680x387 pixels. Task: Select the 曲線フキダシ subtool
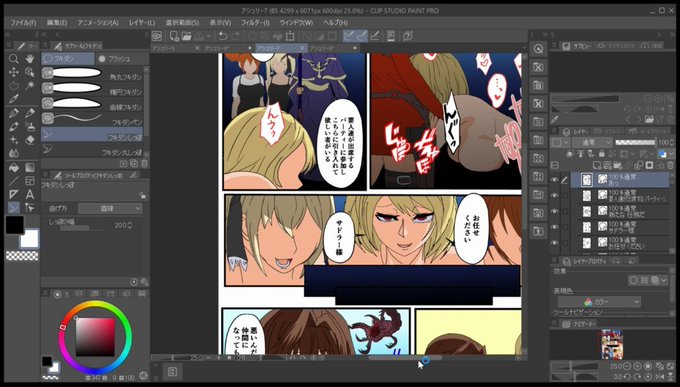coord(92,104)
